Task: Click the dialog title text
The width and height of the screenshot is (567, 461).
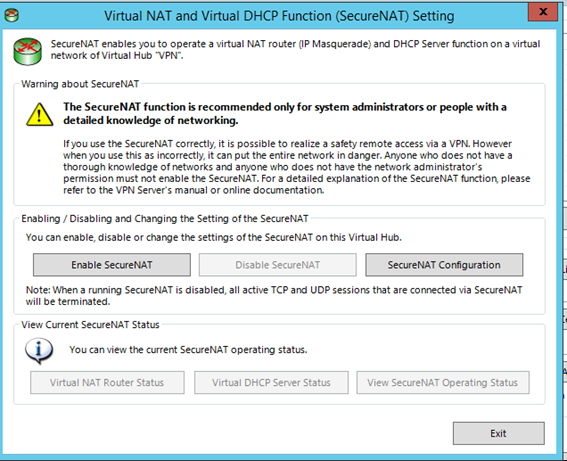Action: click(279, 16)
